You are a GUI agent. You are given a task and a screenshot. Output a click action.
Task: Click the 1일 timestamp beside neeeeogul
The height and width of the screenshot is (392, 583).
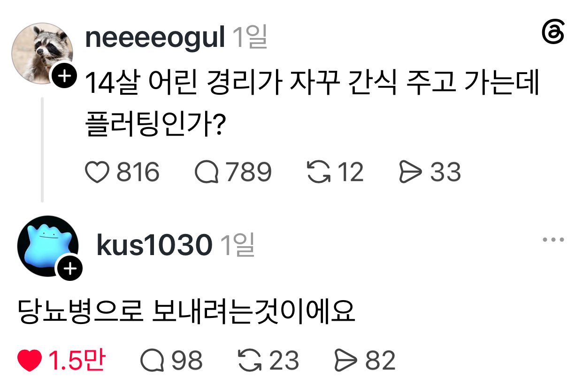[250, 37]
